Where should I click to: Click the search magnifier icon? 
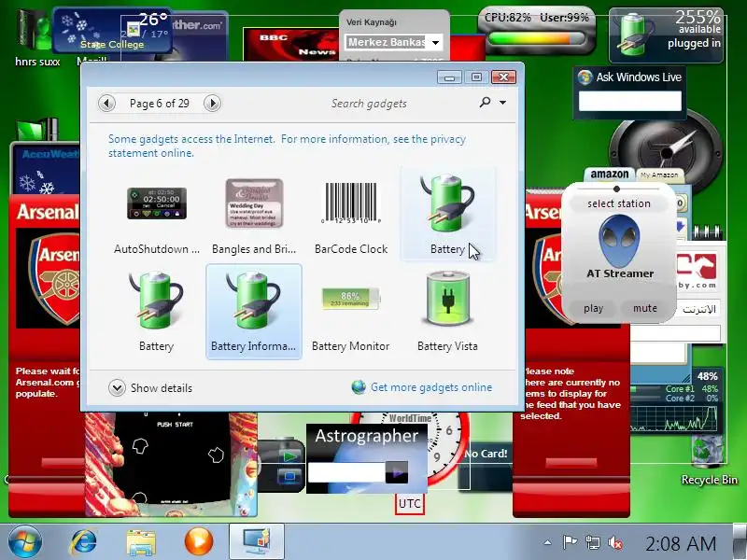(485, 102)
